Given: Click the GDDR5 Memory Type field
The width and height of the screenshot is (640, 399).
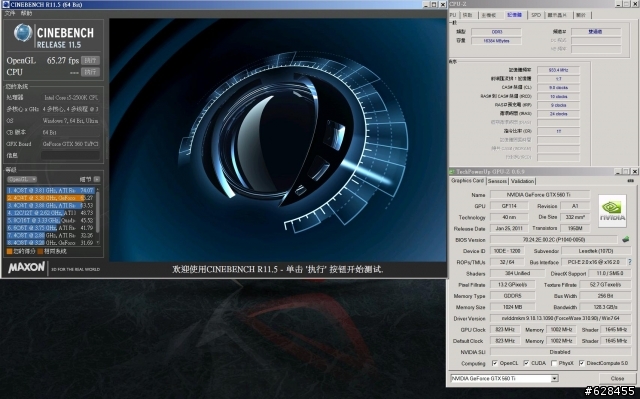Looking at the screenshot, I should [512, 296].
